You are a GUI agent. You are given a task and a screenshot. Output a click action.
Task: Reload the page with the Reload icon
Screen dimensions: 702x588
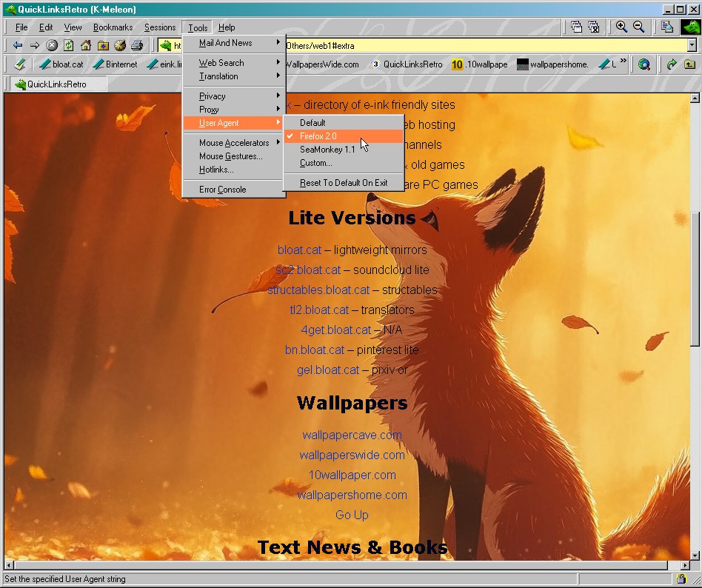(x=69, y=45)
